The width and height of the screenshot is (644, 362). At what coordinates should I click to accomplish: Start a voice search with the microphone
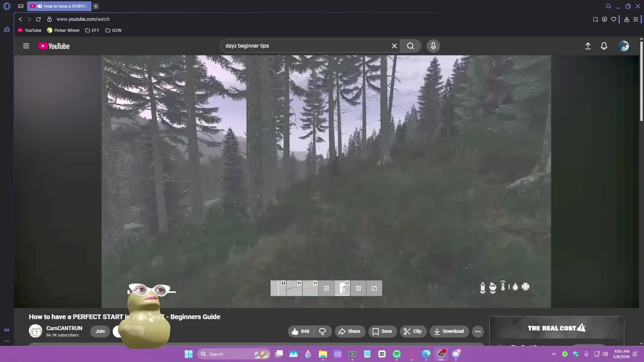tap(433, 46)
